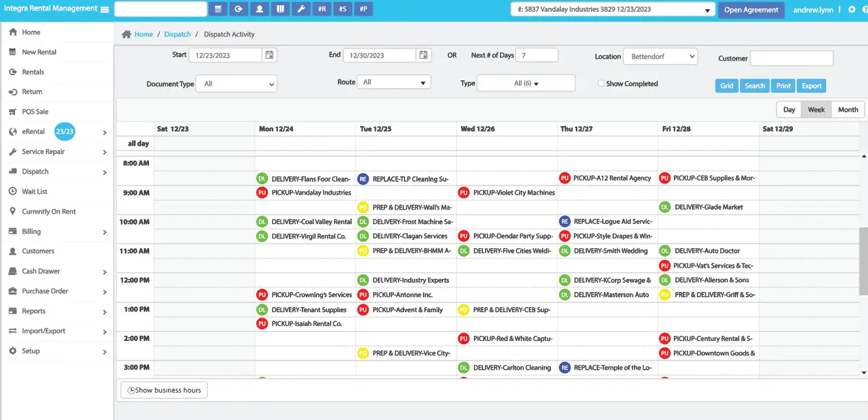Expand the Type All (6) dropdown
This screenshot has width=868, height=420.
[526, 84]
